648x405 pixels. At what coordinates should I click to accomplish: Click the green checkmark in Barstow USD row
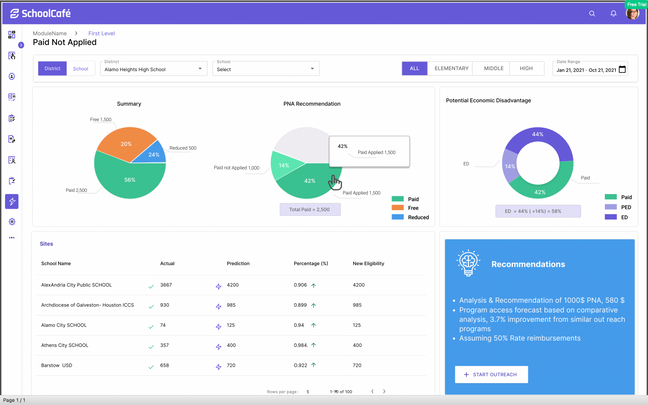[x=151, y=367]
